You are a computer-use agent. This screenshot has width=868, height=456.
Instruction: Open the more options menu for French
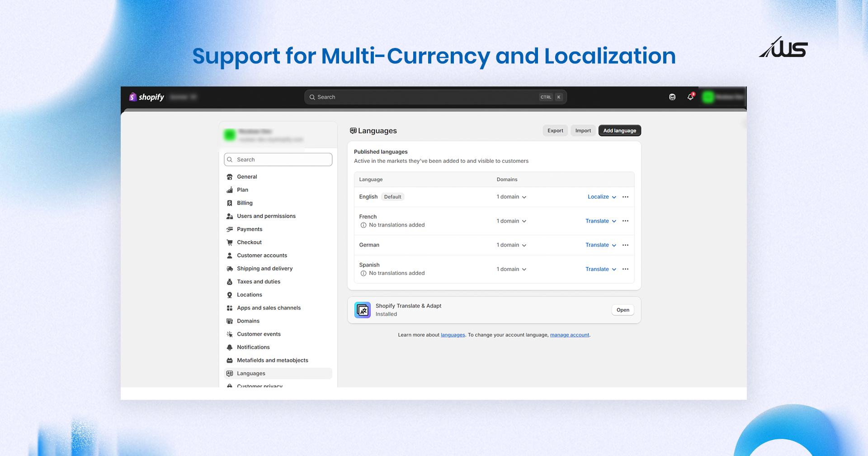(626, 221)
